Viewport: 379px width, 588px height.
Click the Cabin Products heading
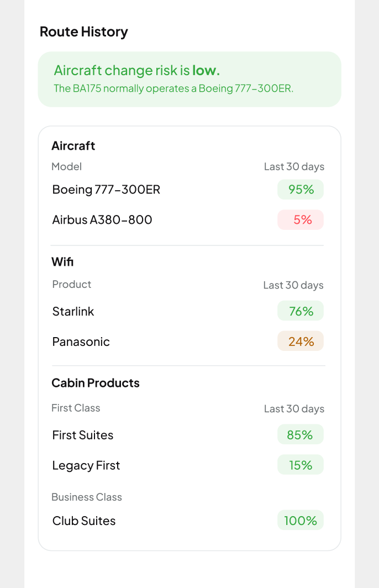(x=95, y=383)
